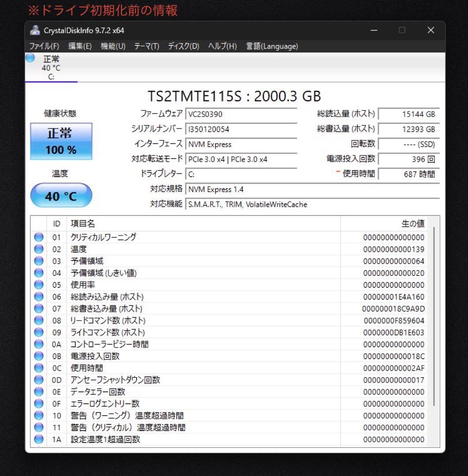The width and height of the screenshot is (468, 476).
Task: Select the C: drive tab showing 40 °C
Action: tap(51, 67)
